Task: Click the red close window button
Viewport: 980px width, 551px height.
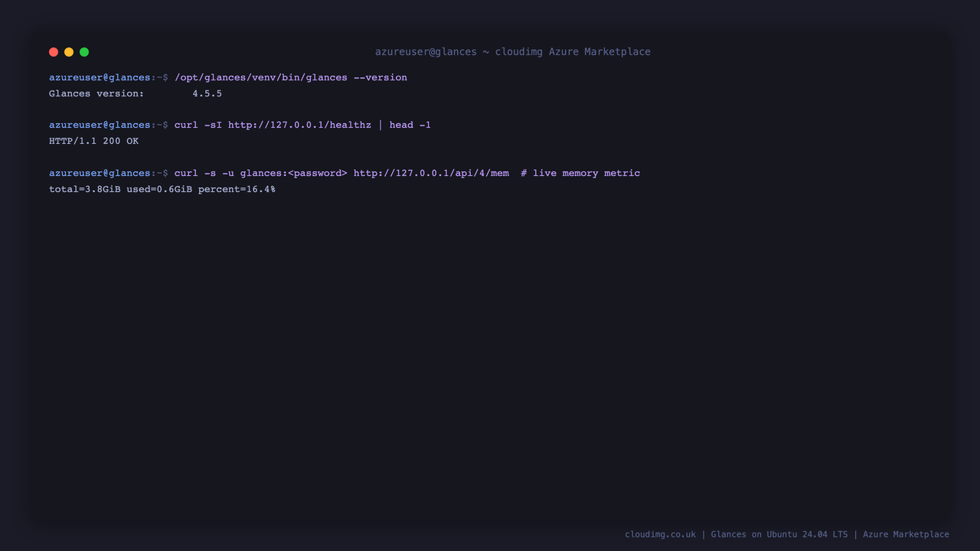Action: [x=54, y=52]
